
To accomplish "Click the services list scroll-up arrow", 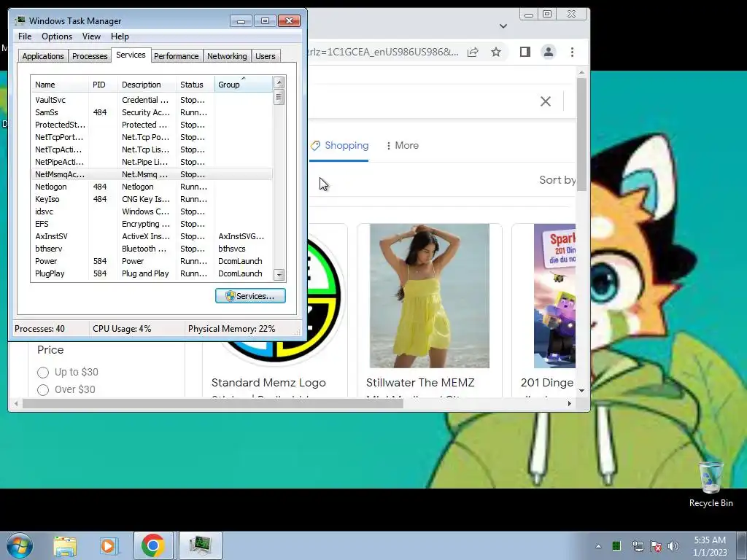I will tap(279, 82).
